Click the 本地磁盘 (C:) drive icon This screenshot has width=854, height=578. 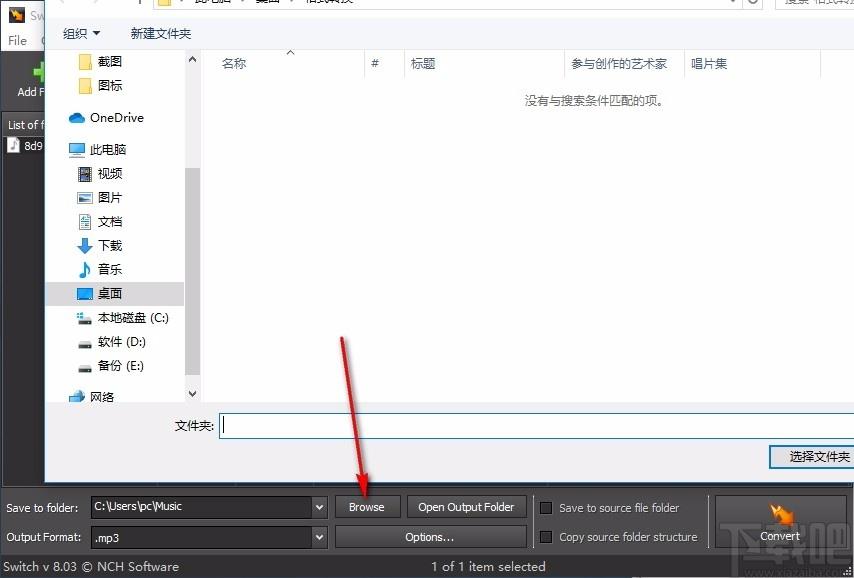click(84, 318)
